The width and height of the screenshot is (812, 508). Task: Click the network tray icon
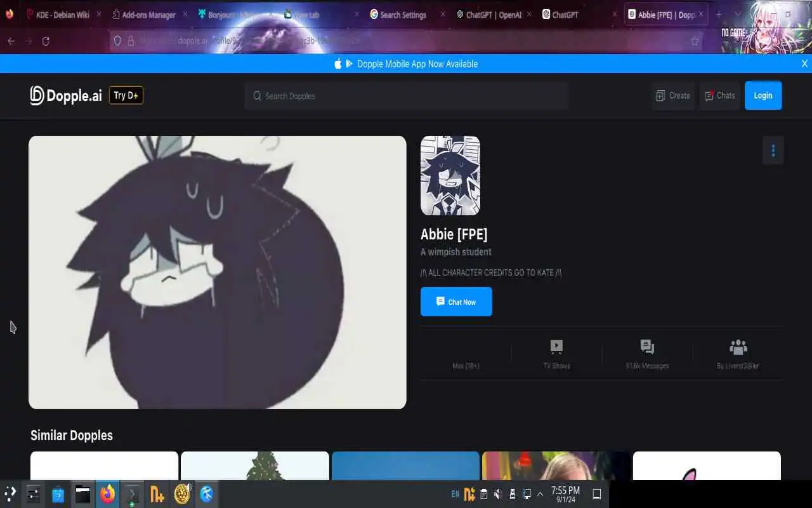[527, 493]
